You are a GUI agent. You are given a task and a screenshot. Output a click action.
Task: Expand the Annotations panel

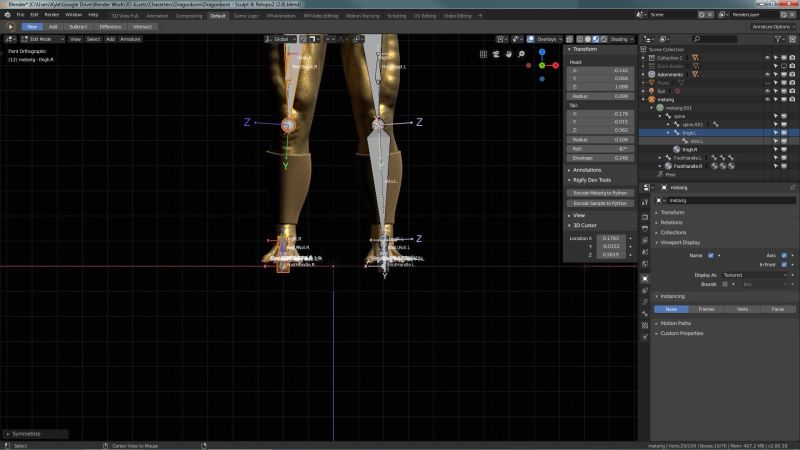coord(587,170)
